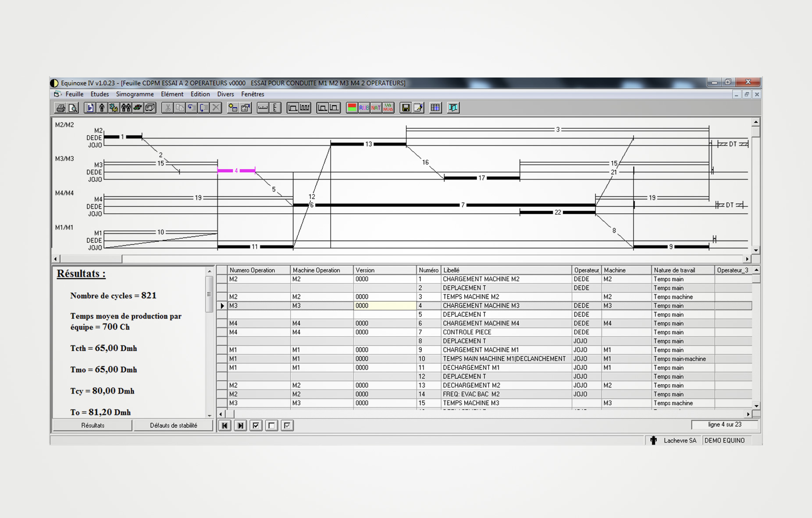This screenshot has height=518, width=812.
Task: Click the Nature de travail column header
Action: (x=683, y=270)
